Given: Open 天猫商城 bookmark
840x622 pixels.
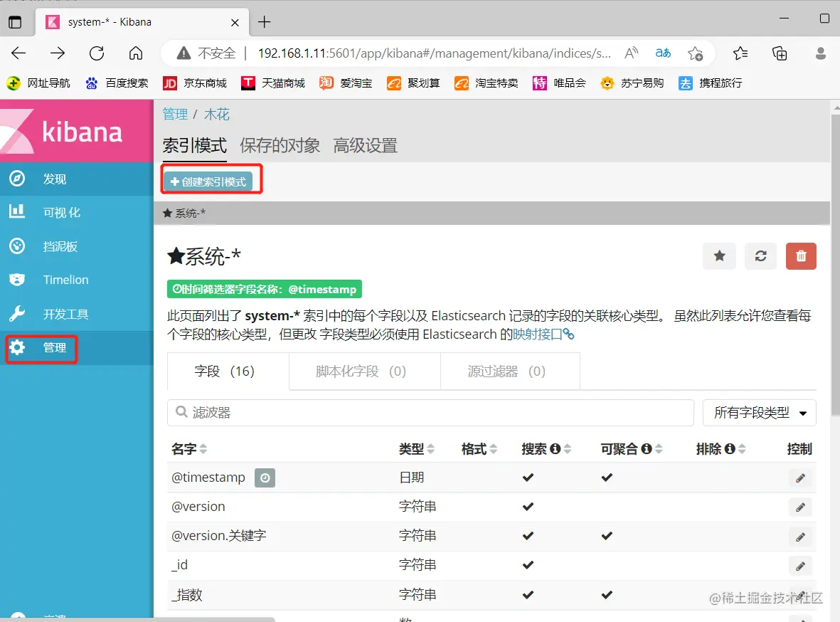Looking at the screenshot, I should [272, 83].
